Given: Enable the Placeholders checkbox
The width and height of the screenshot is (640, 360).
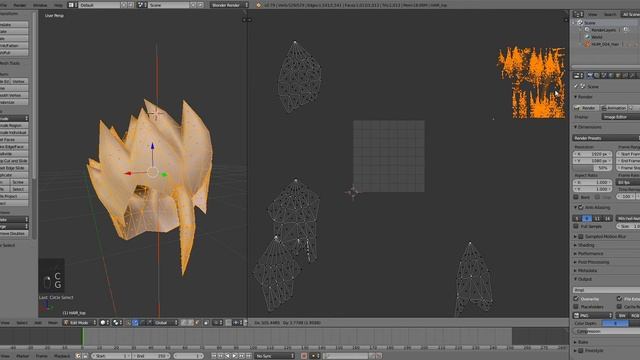Looking at the screenshot, I should [576, 307].
